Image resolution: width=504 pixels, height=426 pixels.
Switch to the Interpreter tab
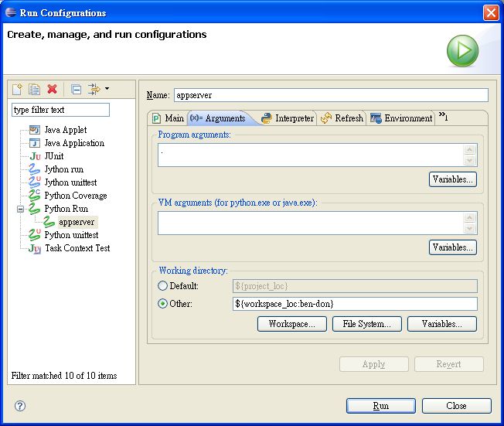point(288,118)
